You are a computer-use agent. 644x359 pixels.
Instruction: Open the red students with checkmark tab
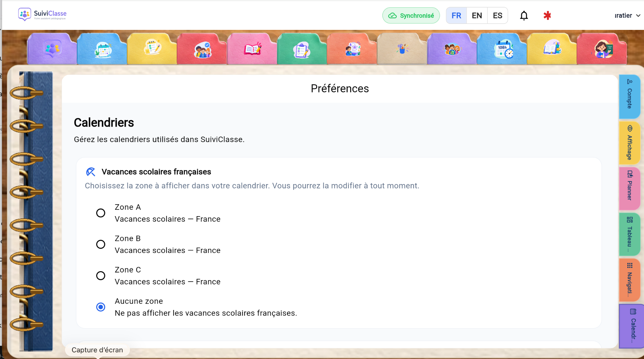pos(202,49)
